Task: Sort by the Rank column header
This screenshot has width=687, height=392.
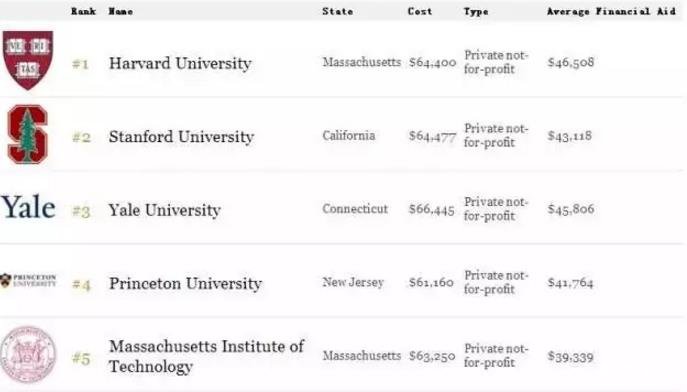Action: (83, 11)
